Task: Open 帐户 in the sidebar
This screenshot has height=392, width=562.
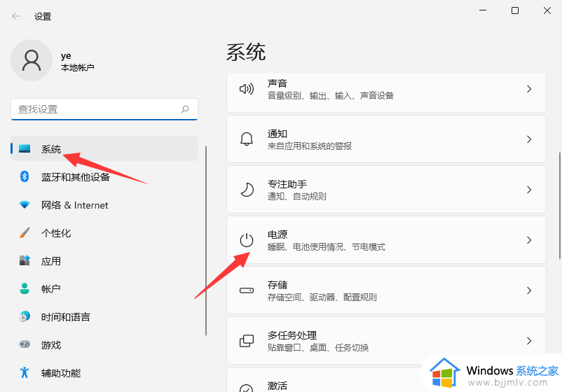Action: 104,288
